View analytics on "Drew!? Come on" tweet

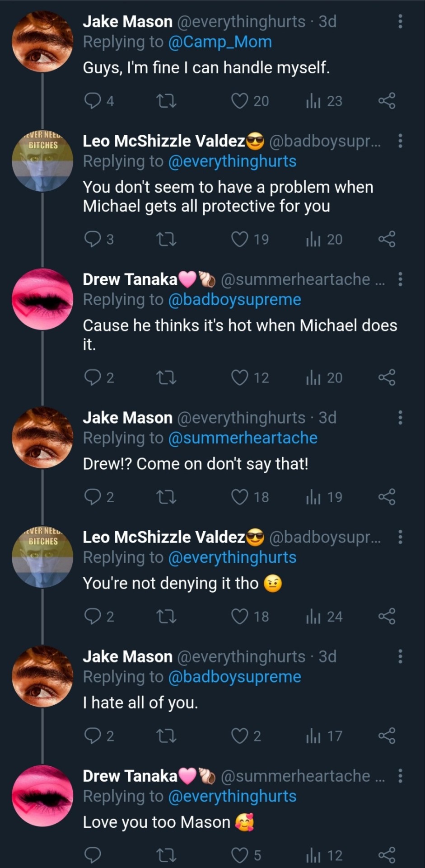click(x=313, y=497)
